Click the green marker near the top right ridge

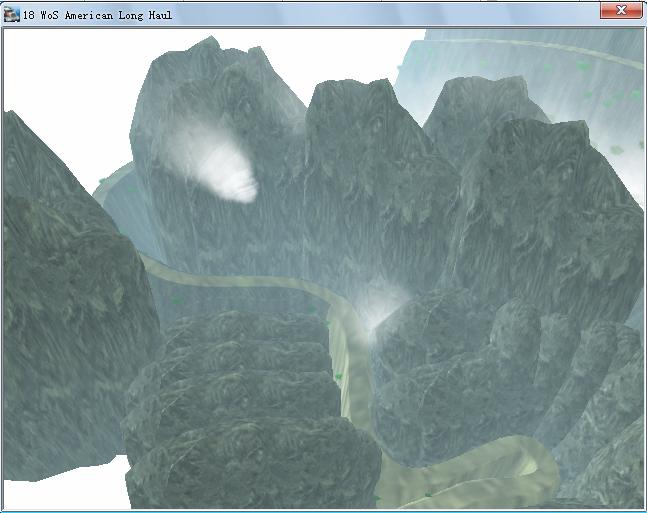[x=583, y=66]
